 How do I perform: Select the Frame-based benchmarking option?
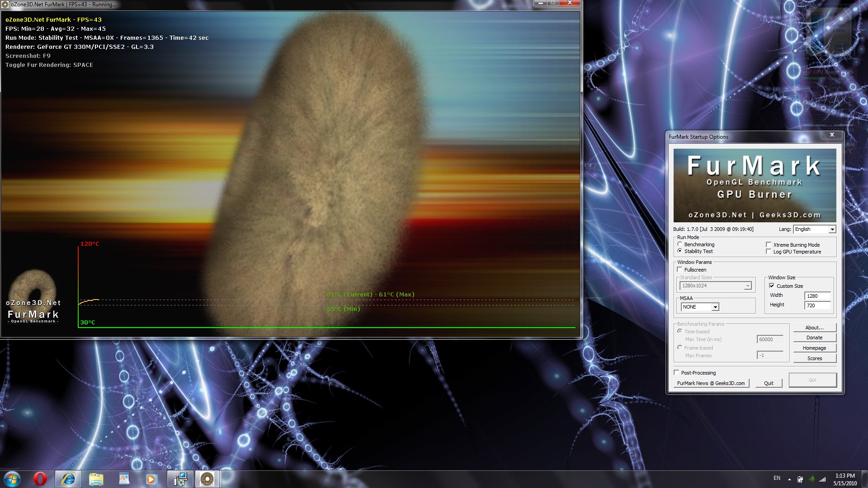pyautogui.click(x=679, y=348)
